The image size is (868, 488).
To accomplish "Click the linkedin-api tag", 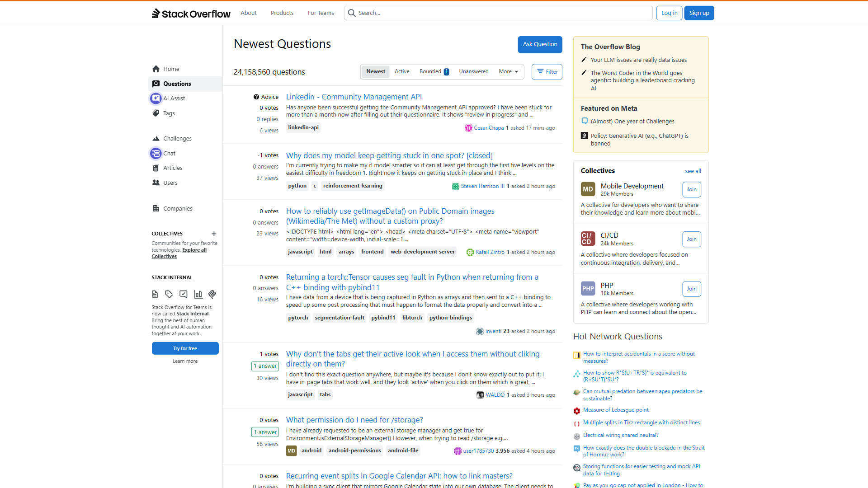I will click(303, 127).
